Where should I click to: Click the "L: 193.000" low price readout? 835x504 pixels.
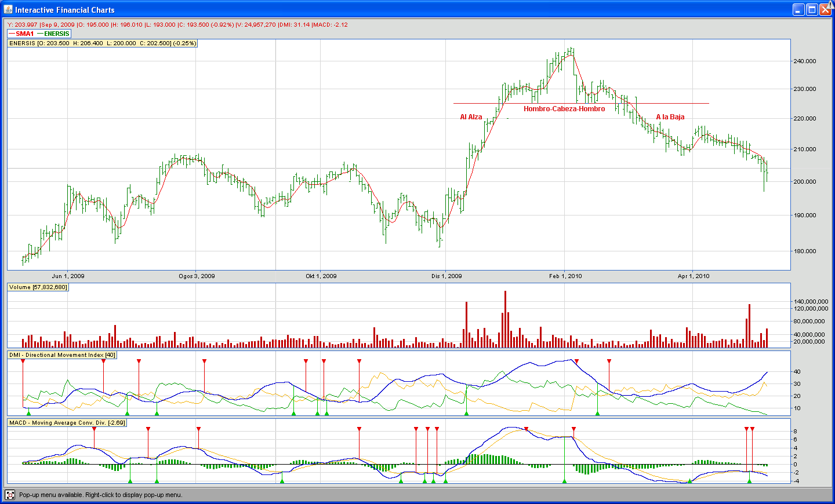coord(161,25)
